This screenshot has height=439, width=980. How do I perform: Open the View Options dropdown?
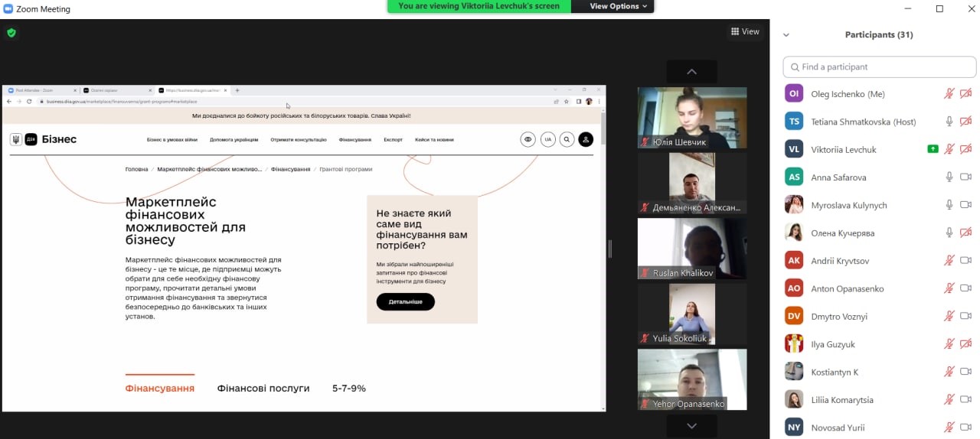619,6
